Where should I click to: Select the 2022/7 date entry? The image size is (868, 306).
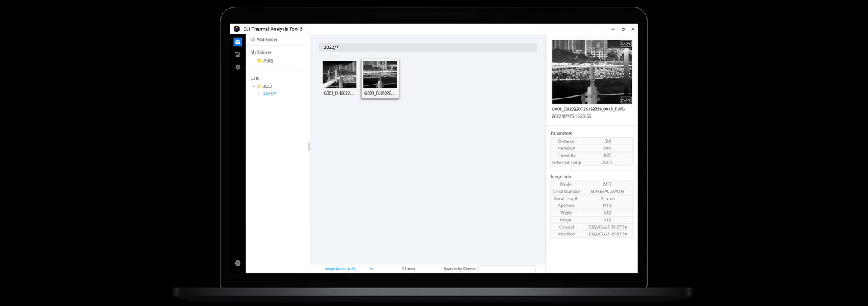tap(269, 94)
